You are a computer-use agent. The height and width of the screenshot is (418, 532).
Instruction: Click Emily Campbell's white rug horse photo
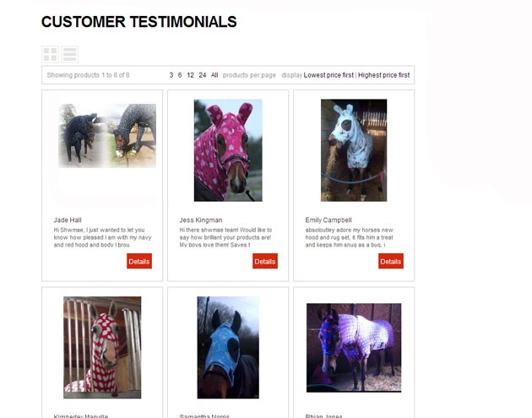pos(354,150)
